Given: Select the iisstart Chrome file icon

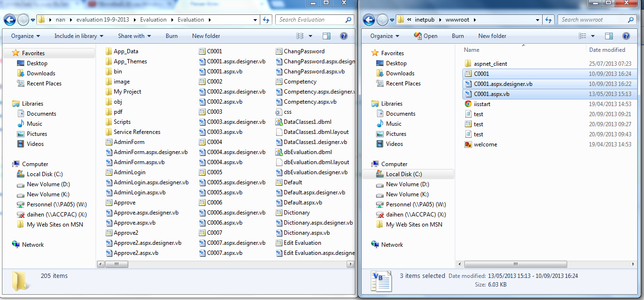Looking at the screenshot, I should coord(468,104).
